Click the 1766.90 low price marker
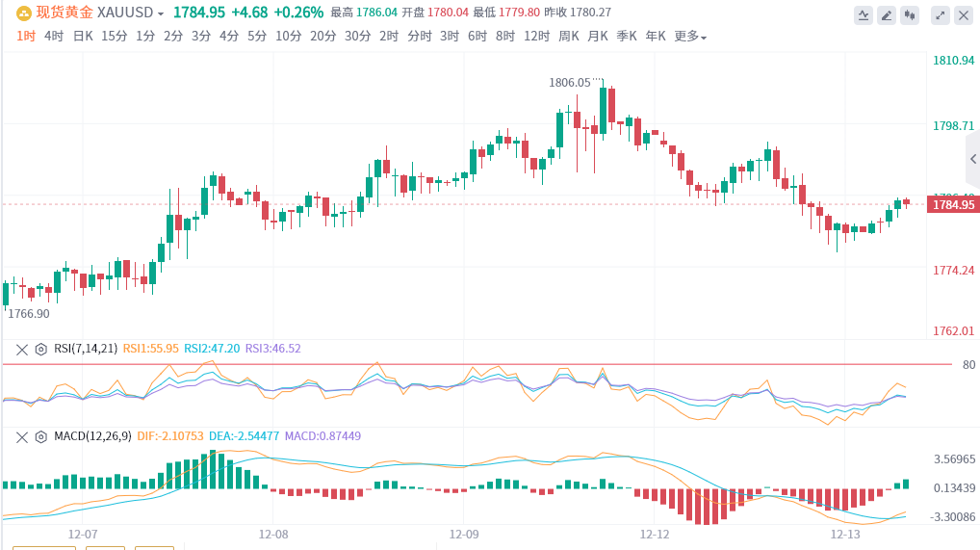Viewport: 980px width, 550px height. pyautogui.click(x=29, y=313)
